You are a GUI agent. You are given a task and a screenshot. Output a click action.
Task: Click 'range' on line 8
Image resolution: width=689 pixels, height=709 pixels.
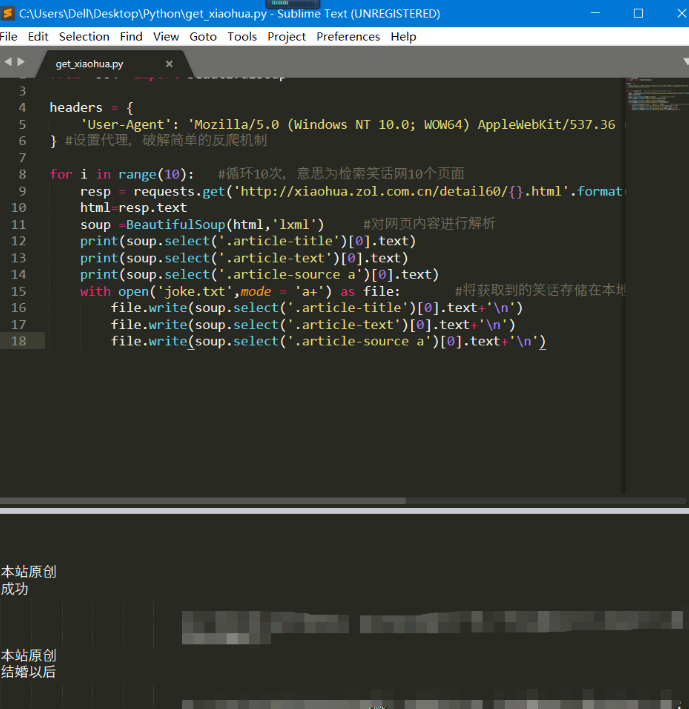pyautogui.click(x=137, y=175)
